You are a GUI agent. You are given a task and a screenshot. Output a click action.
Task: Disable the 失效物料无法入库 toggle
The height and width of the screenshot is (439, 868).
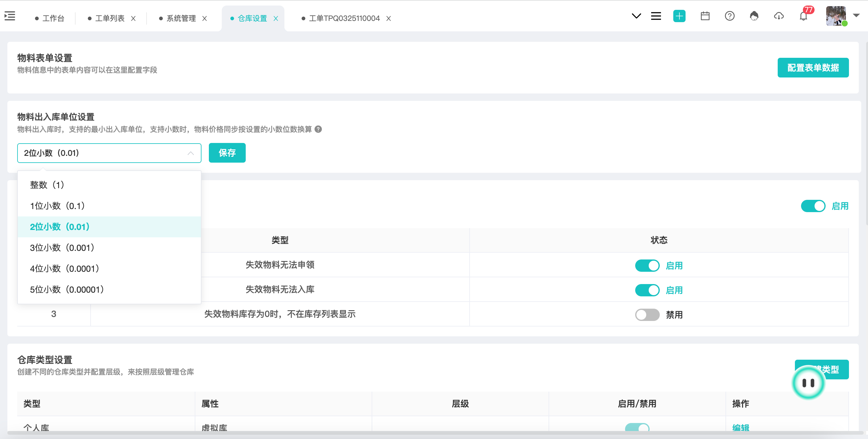(x=647, y=290)
